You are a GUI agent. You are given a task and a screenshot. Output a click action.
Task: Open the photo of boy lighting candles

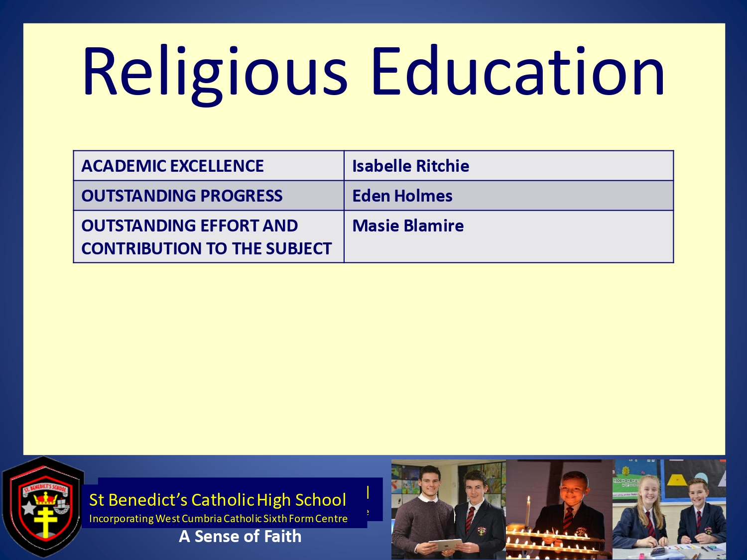559,509
